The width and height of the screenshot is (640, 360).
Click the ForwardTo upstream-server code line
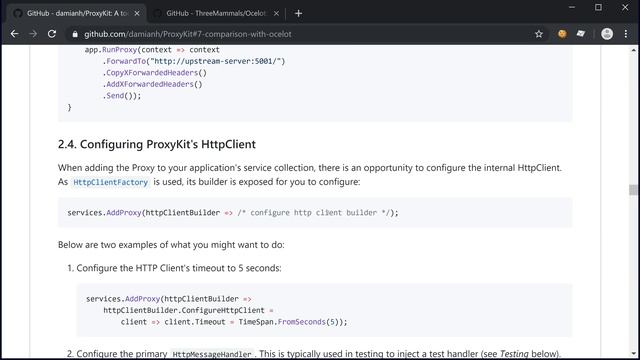coord(193,61)
